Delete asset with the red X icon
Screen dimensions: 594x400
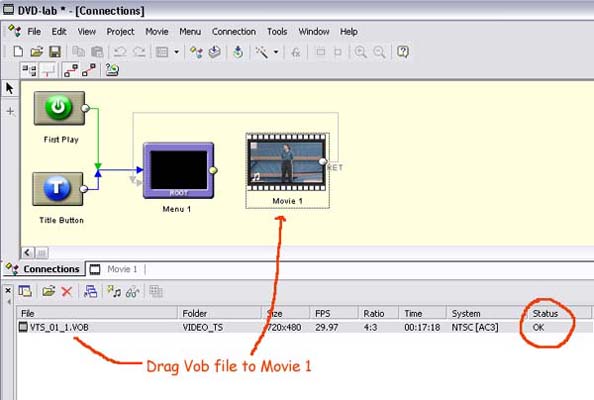pyautogui.click(x=67, y=291)
